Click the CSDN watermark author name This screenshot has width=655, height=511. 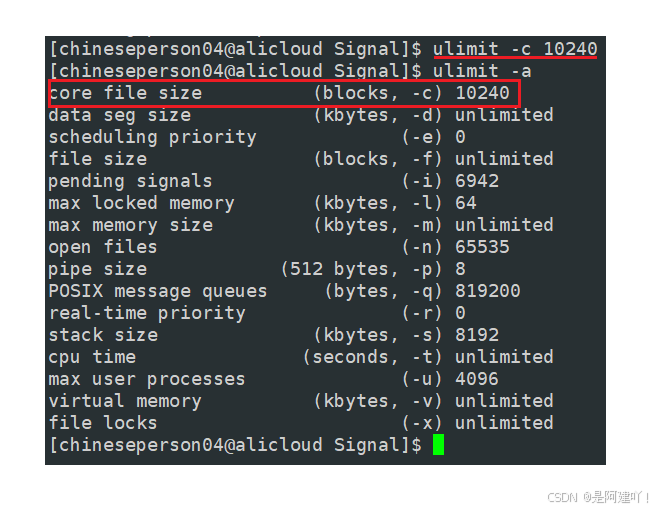[616, 497]
